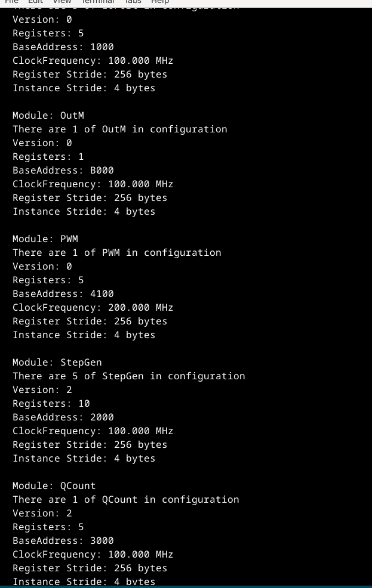The image size is (372, 588).
Task: Click the 'Module: PWM' heading line
Action: pyautogui.click(x=45, y=239)
